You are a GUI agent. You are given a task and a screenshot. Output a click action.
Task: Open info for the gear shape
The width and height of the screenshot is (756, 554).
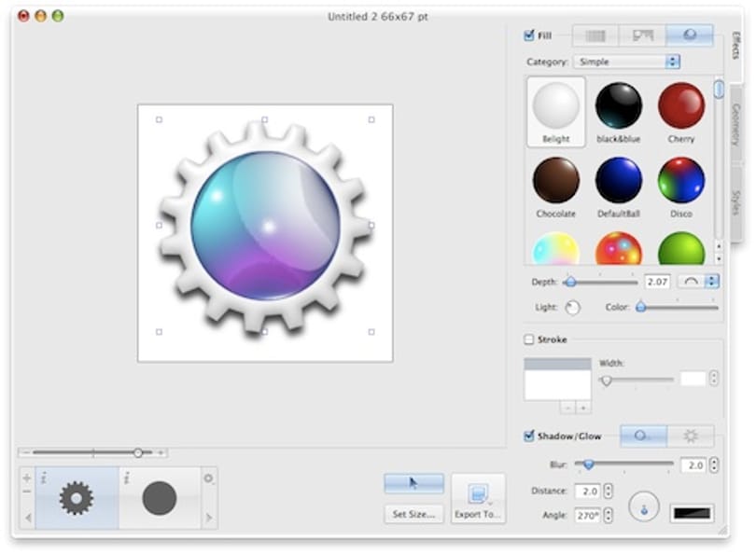coord(43,478)
